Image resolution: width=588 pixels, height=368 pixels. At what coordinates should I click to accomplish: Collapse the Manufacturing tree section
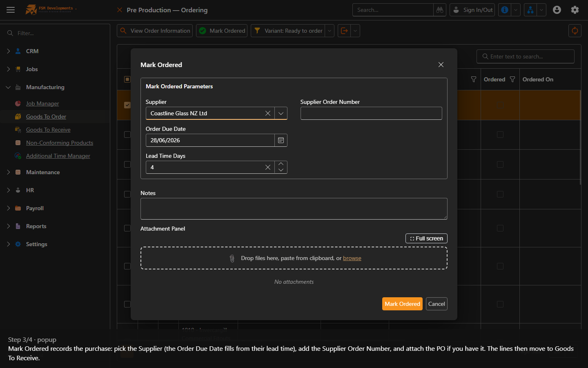pyautogui.click(x=8, y=87)
